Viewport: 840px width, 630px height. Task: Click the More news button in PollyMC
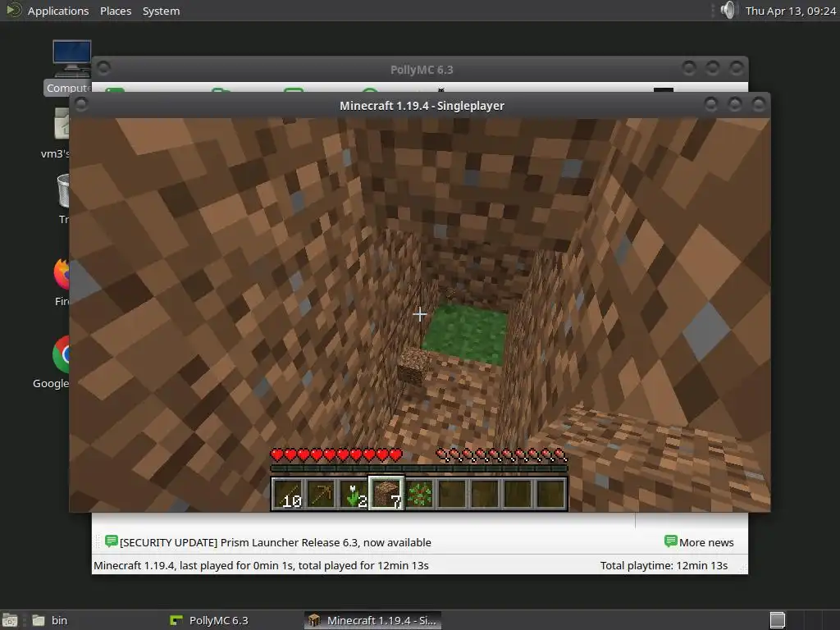click(x=699, y=542)
